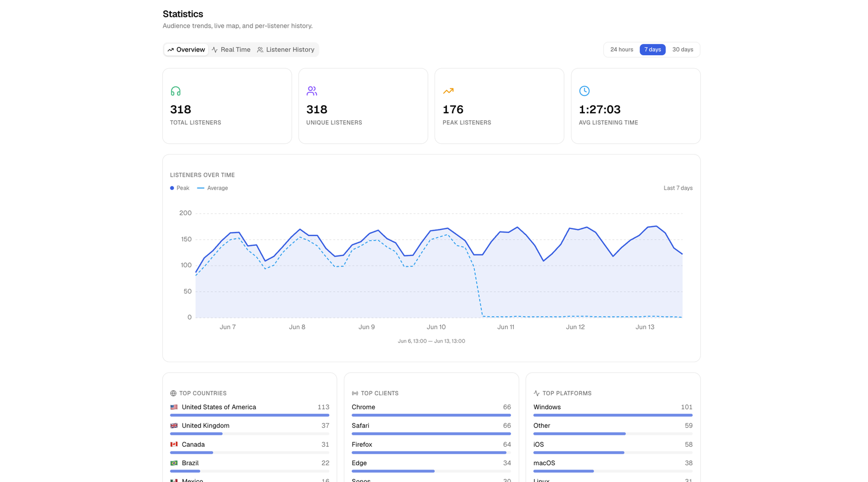The width and height of the screenshot is (868, 482).
Task: Click the Overview tab trend icon
Action: 170,50
